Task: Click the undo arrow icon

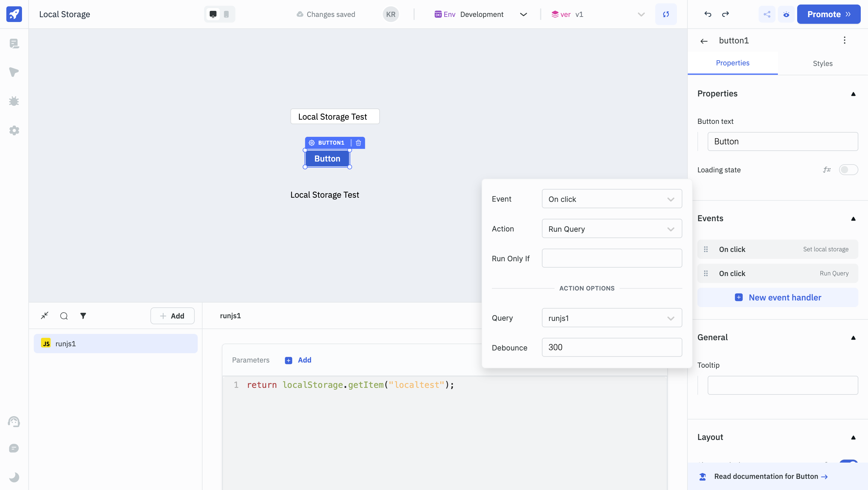Action: [708, 14]
